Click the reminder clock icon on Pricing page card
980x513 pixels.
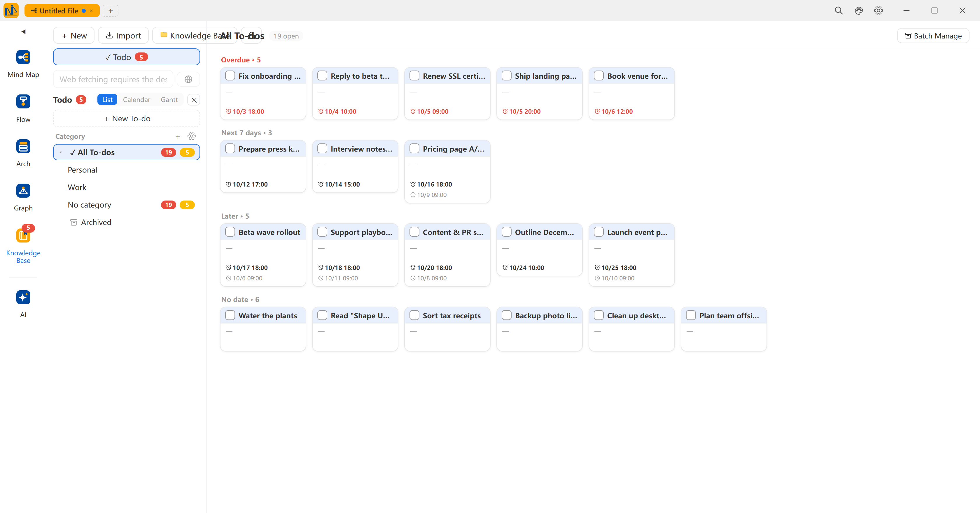(413, 195)
